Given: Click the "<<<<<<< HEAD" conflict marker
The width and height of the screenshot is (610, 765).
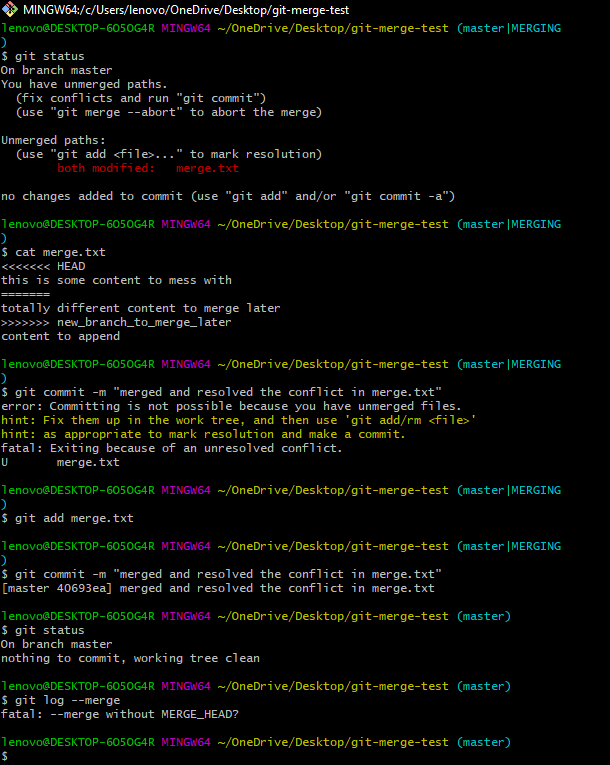Looking at the screenshot, I should pos(43,266).
